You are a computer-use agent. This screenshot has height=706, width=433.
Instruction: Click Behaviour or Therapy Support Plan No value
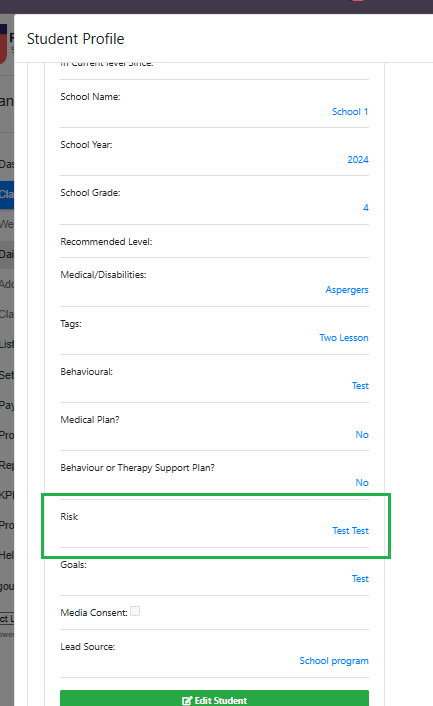point(362,483)
